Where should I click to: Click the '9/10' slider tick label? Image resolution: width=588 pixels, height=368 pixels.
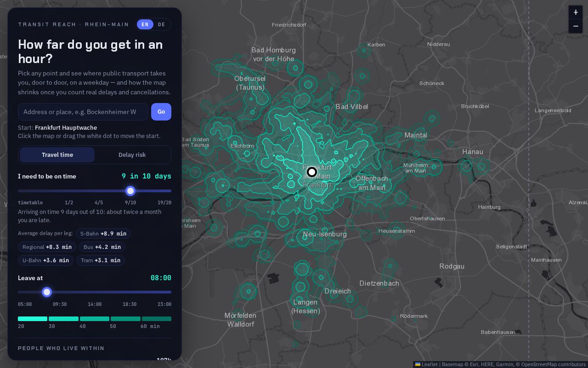click(x=130, y=202)
